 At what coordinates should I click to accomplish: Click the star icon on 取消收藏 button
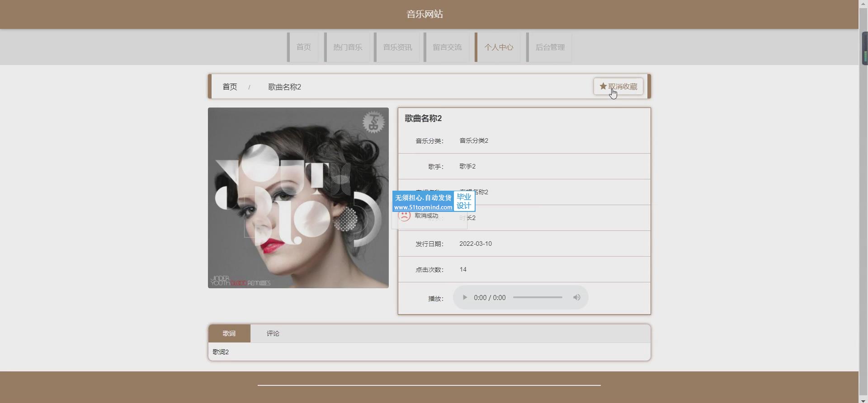click(603, 86)
